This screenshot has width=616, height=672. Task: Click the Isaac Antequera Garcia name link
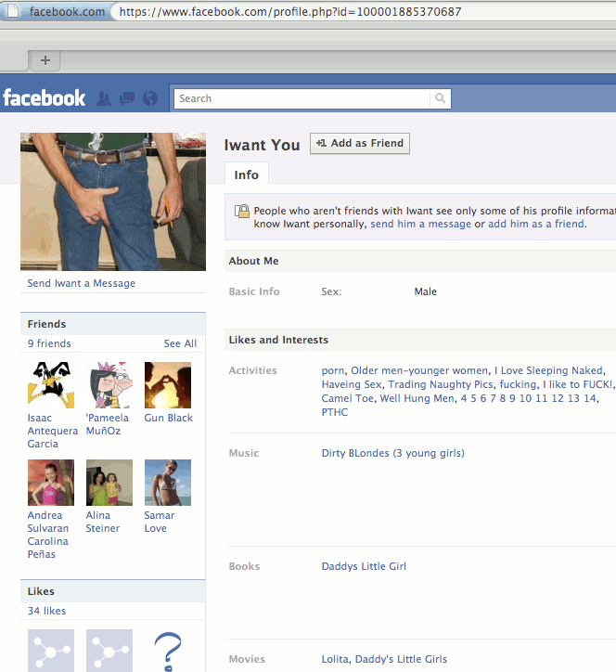click(53, 431)
